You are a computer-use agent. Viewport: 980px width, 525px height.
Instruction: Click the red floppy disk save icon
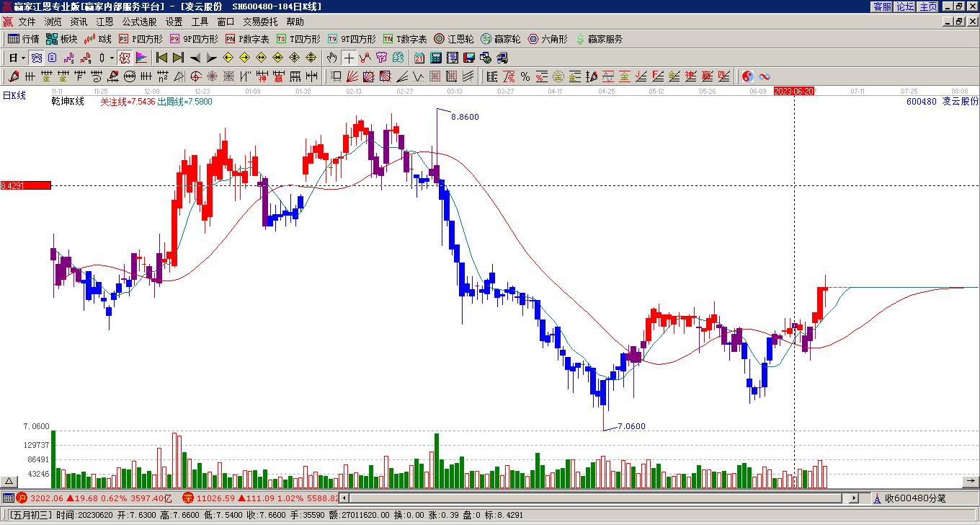(x=469, y=58)
